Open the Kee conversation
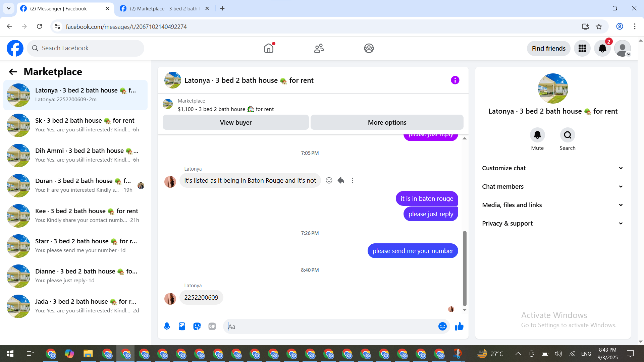Image resolution: width=644 pixels, height=362 pixels. tap(75, 216)
